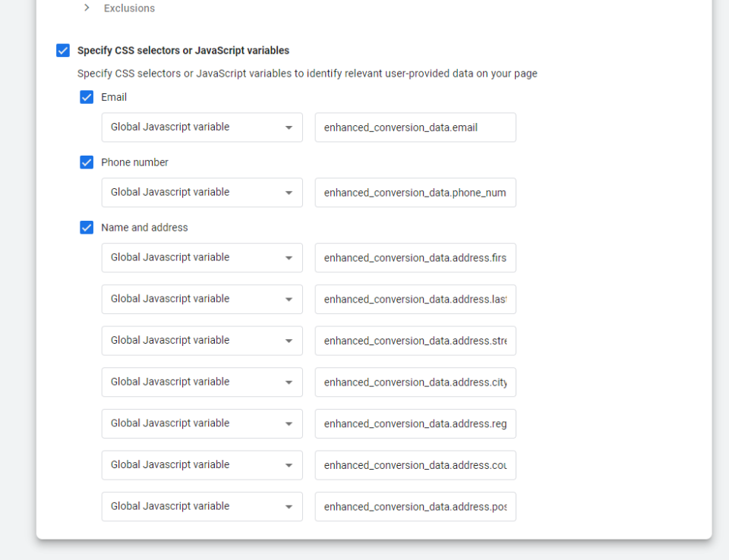Open dropdown beside the address.region field
The image size is (729, 560).
coord(202,423)
